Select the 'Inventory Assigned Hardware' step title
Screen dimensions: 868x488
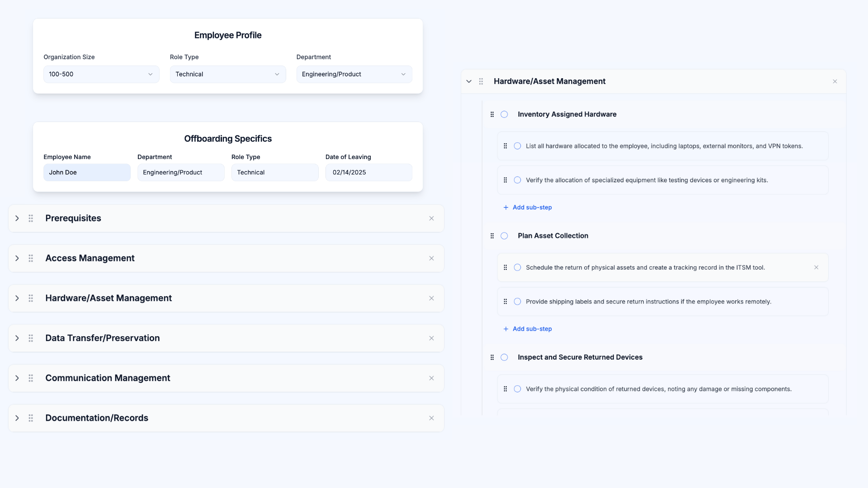point(567,114)
